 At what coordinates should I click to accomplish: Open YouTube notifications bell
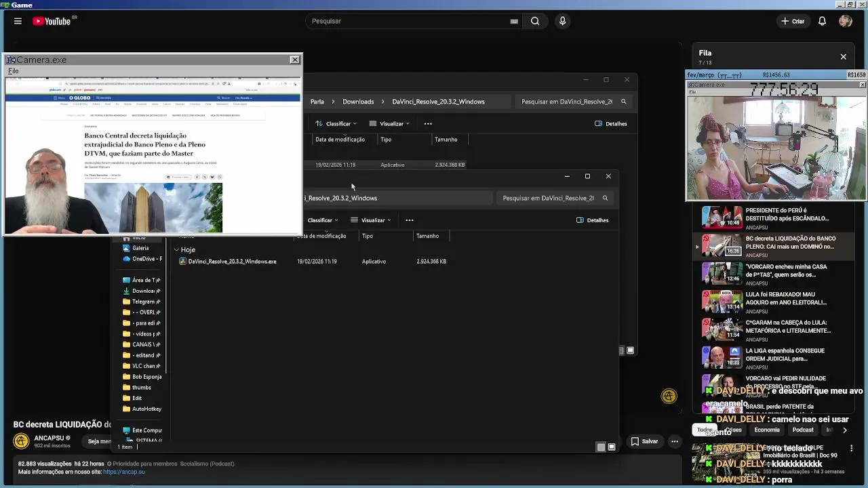(822, 21)
